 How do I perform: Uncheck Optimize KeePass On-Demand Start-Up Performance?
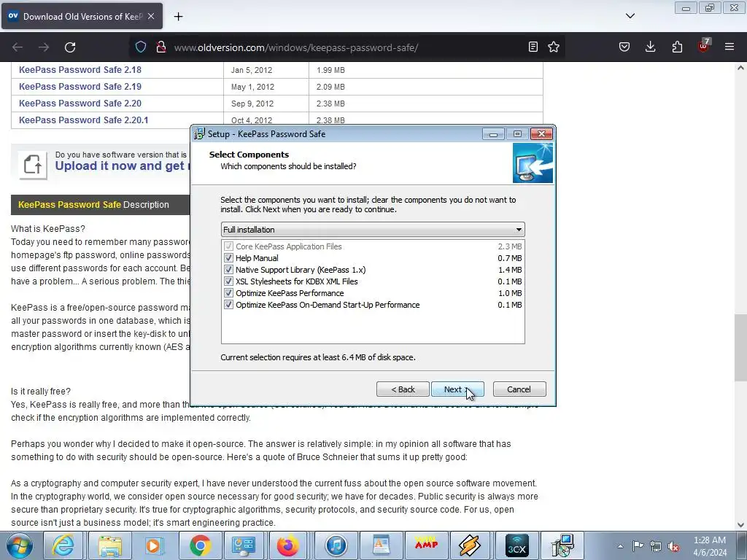[x=228, y=305]
